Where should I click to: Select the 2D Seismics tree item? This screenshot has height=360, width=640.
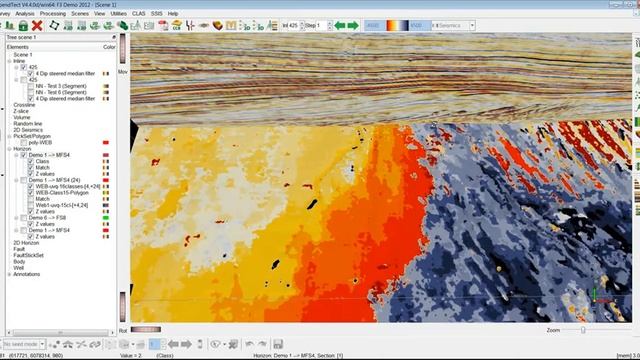[x=28, y=130]
